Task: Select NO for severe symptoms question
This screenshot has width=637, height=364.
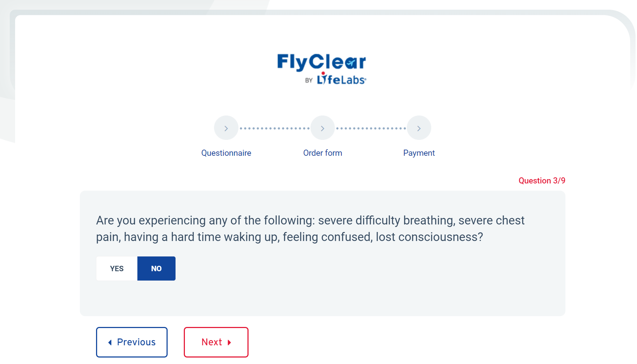Action: pos(156,269)
